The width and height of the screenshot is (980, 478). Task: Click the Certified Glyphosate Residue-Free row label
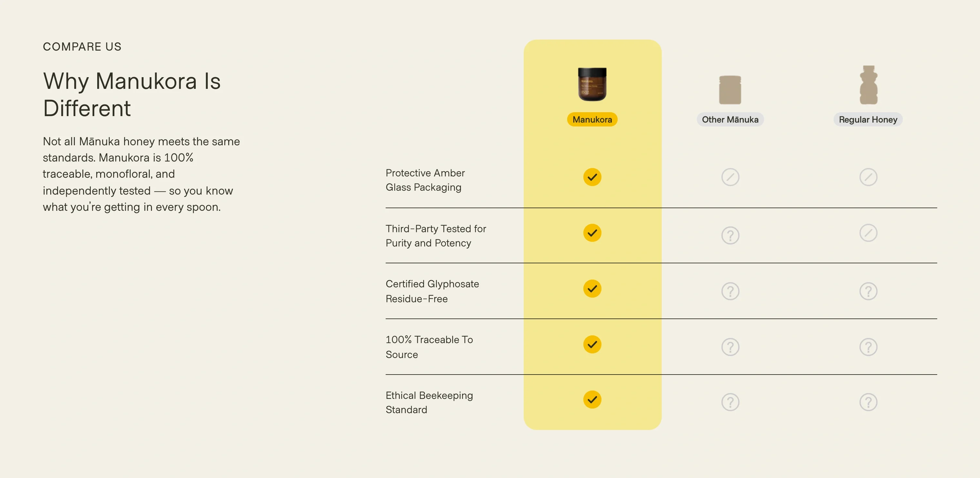click(432, 291)
